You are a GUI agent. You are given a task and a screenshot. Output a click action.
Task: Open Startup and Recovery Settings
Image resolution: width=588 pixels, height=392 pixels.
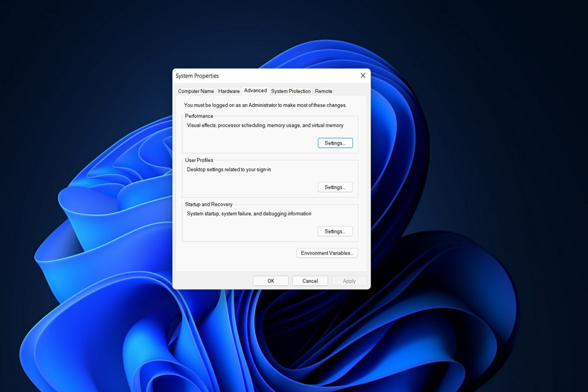(x=335, y=231)
